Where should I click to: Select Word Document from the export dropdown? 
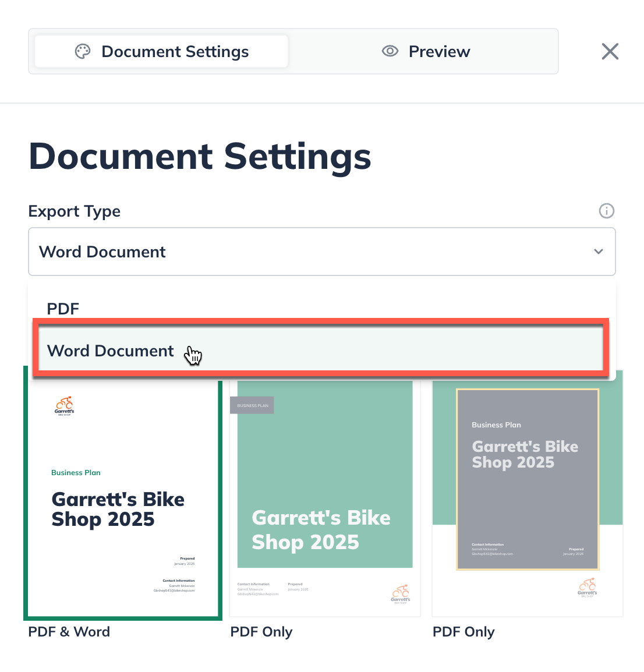tap(111, 350)
